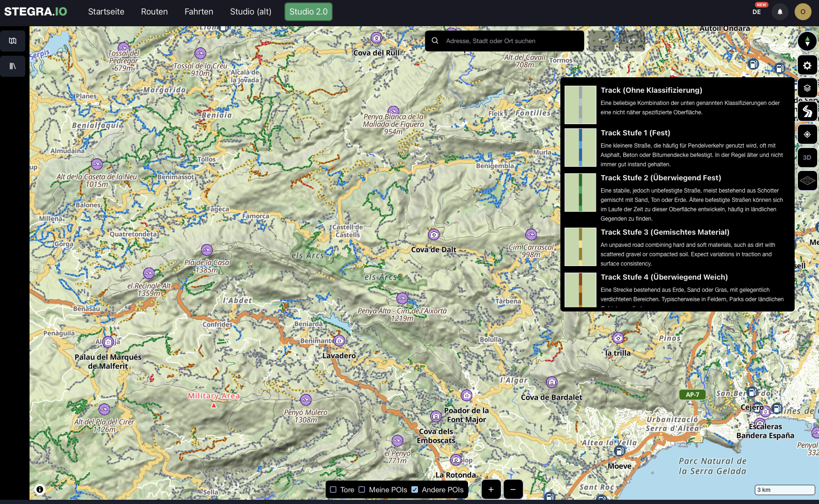
Task: Open the map panel in left sidebar
Action: pos(13,41)
